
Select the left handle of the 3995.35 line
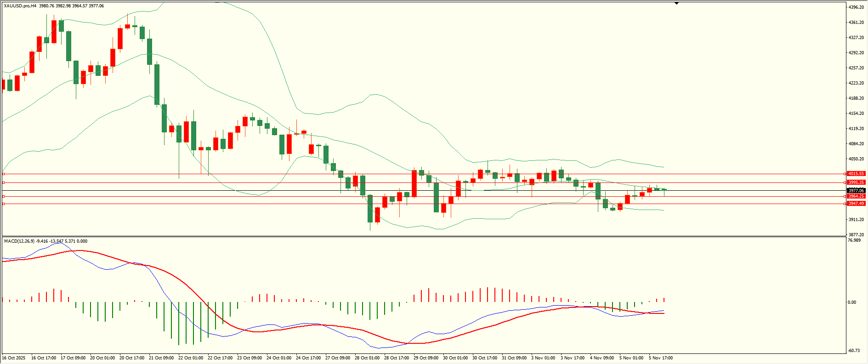(x=3, y=182)
